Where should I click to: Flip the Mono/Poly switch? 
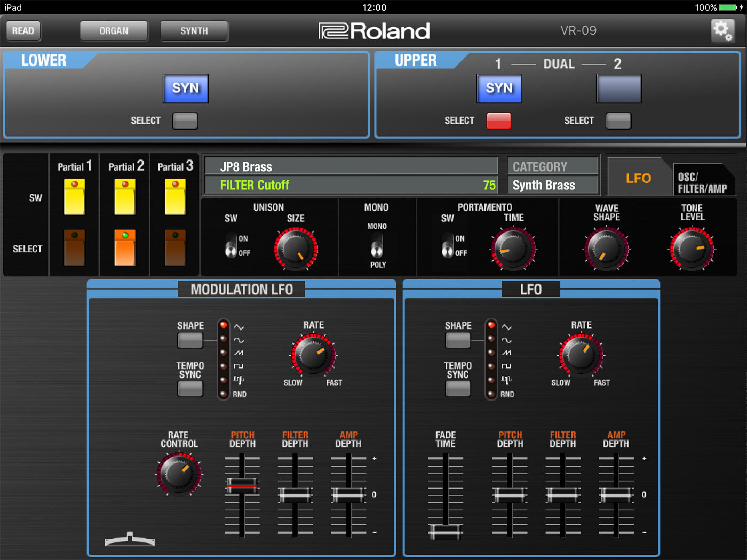377,245
